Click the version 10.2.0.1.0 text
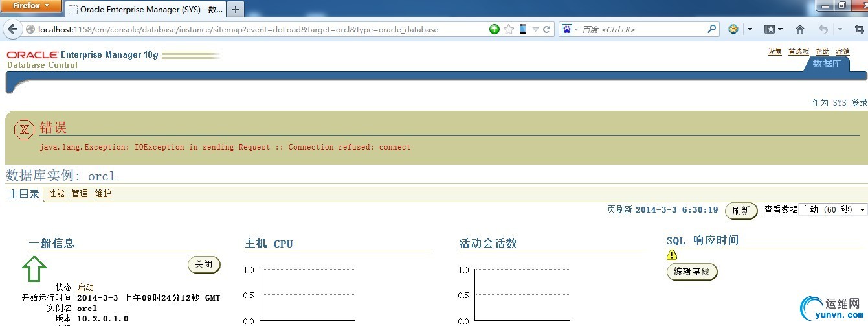Image resolution: width=868 pixels, height=326 pixels. [103, 319]
